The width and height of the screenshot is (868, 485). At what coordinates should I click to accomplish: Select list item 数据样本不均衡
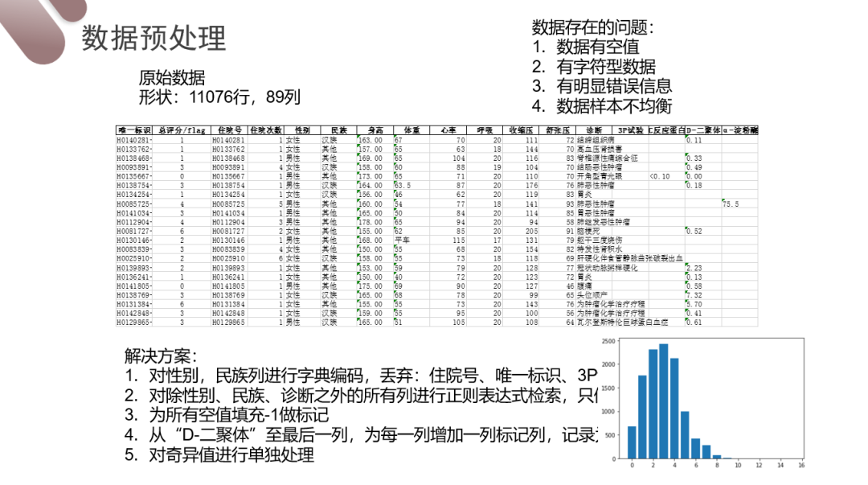(x=614, y=105)
